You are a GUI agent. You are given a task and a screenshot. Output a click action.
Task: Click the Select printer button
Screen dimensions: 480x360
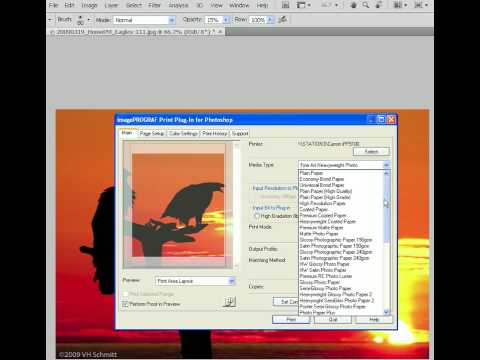[371, 152]
